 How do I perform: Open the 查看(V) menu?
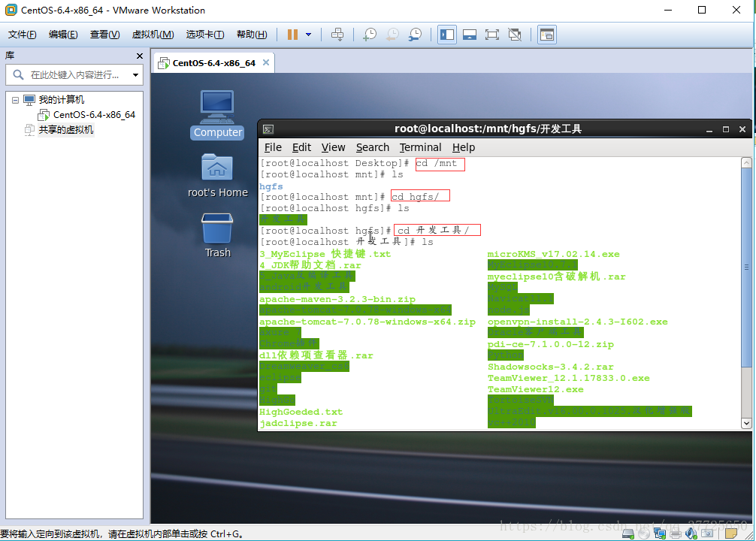pos(104,35)
